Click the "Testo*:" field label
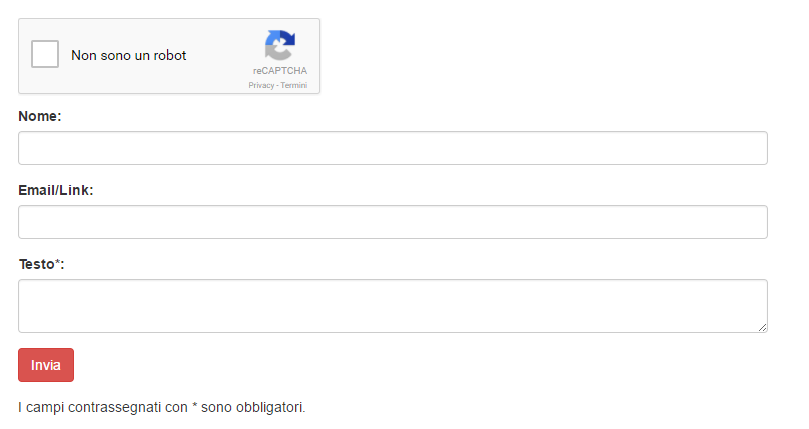 tap(41, 264)
